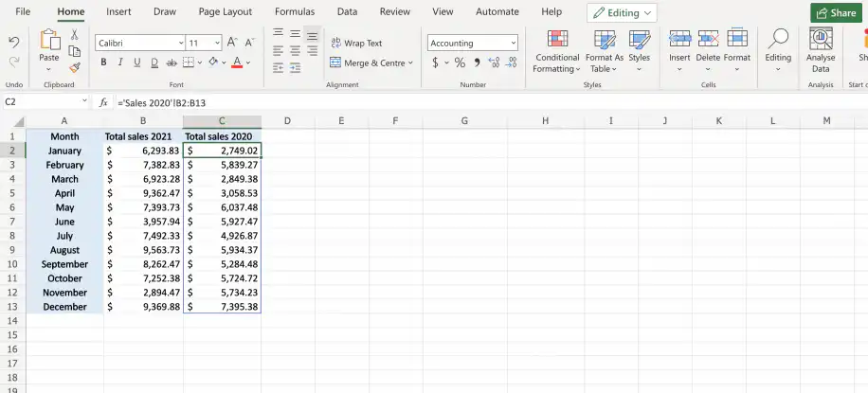
Task: Activate the Format Painter brush
Action: (74, 67)
